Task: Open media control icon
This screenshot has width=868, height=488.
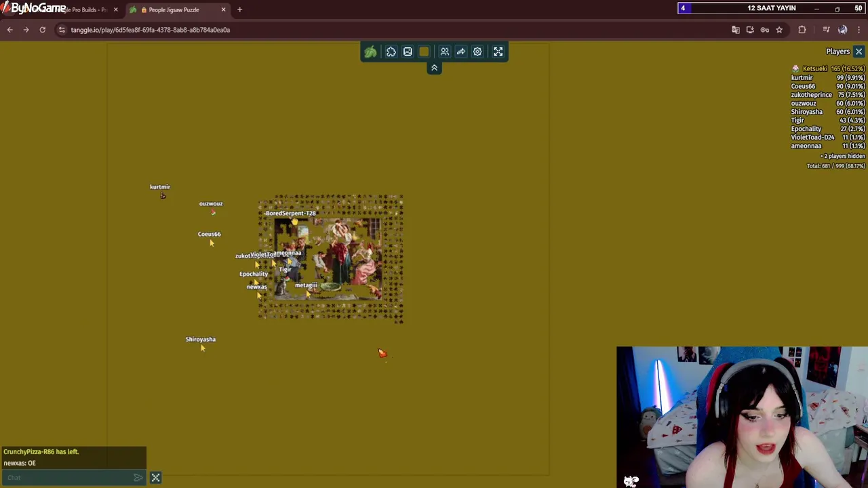Action: point(826,30)
